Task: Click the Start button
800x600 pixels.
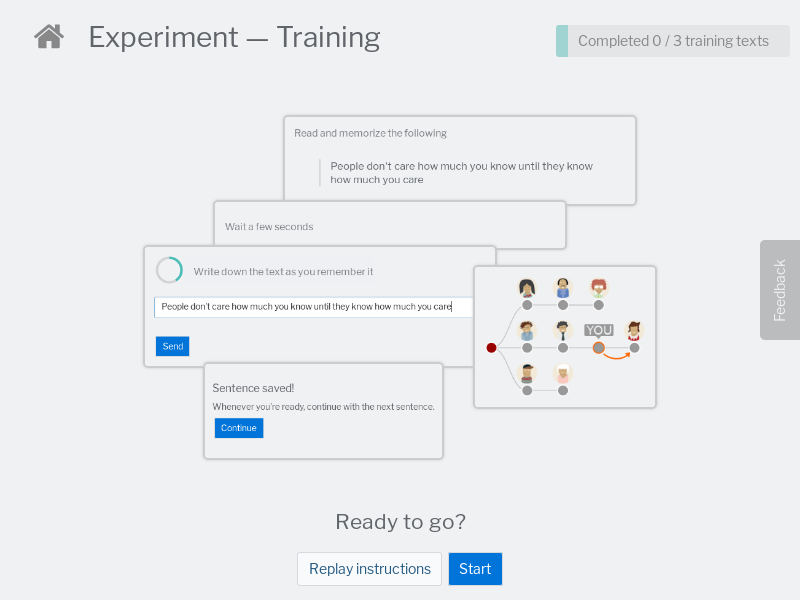Action: click(475, 568)
